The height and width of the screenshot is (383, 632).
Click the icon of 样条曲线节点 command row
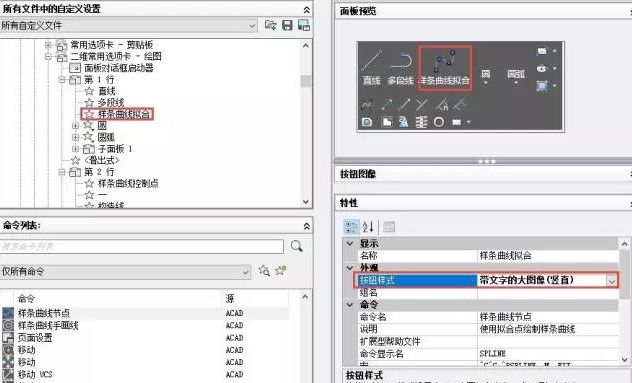8,313
